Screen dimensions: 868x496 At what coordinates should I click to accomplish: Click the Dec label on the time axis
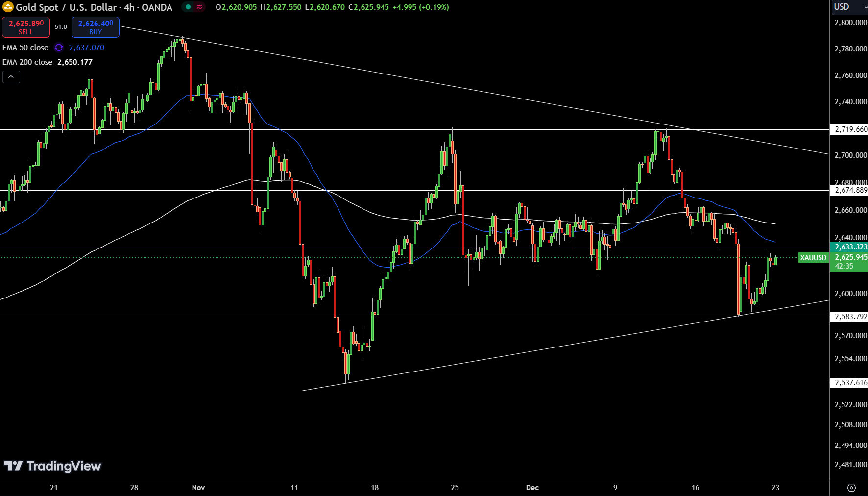[532, 488]
